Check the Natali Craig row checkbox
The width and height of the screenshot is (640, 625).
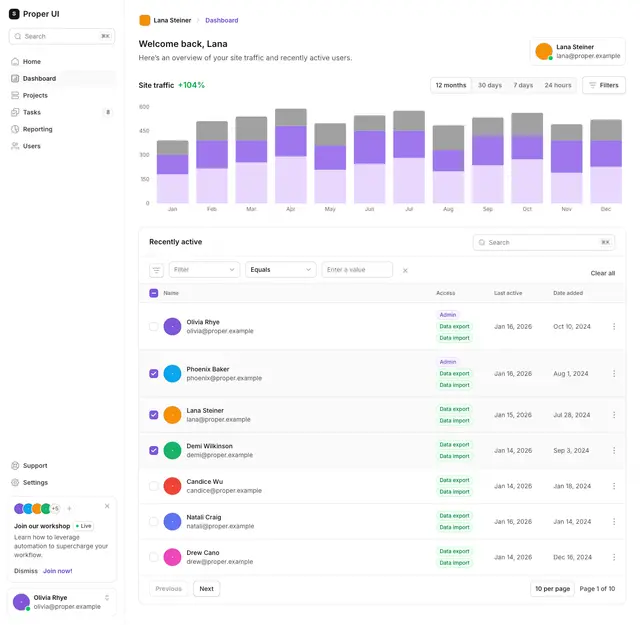tap(153, 522)
